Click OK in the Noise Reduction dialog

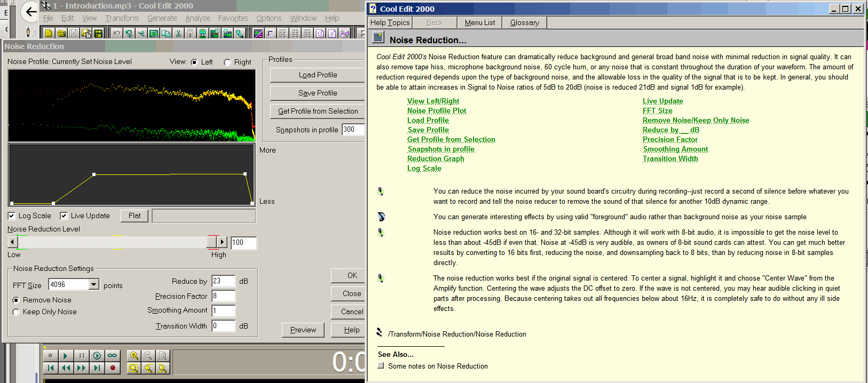click(x=348, y=275)
